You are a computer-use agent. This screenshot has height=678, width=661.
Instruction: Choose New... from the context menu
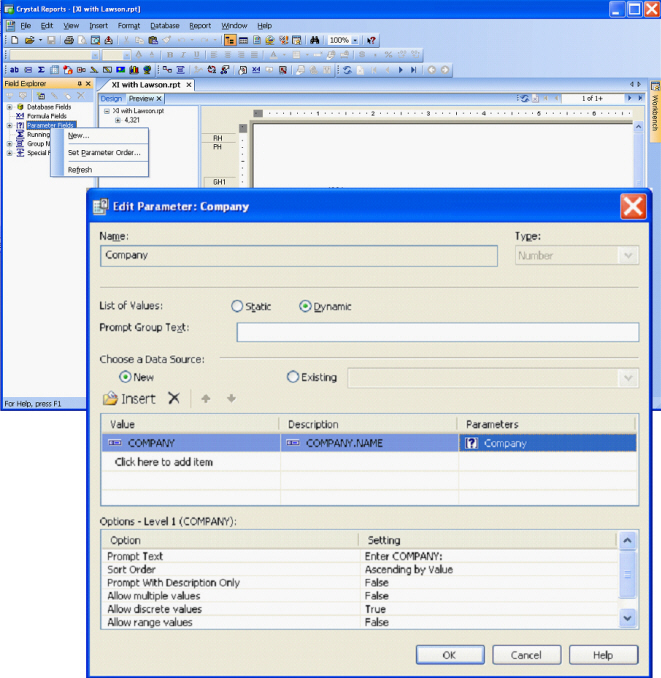tap(99, 135)
